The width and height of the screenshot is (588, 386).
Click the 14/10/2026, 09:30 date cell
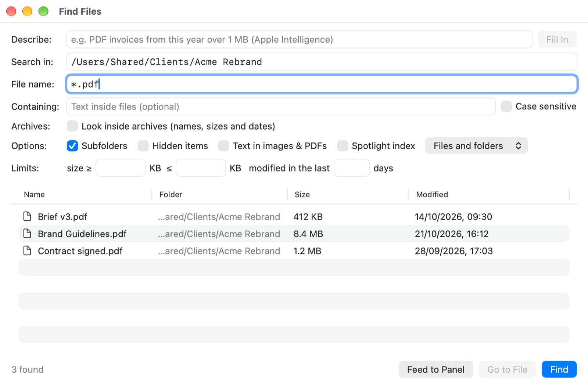point(453,216)
